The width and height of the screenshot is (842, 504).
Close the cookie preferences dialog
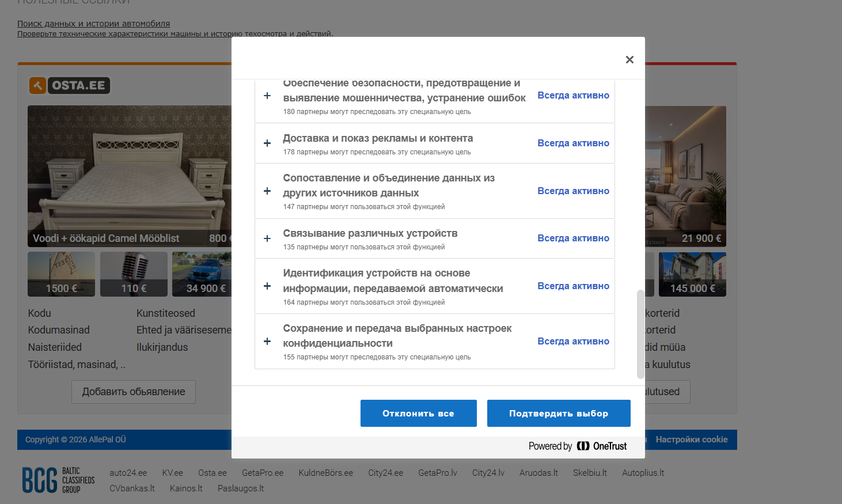[x=629, y=59]
